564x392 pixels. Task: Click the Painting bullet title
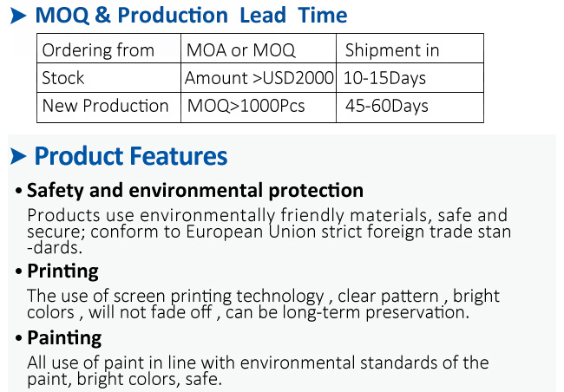click(x=64, y=338)
